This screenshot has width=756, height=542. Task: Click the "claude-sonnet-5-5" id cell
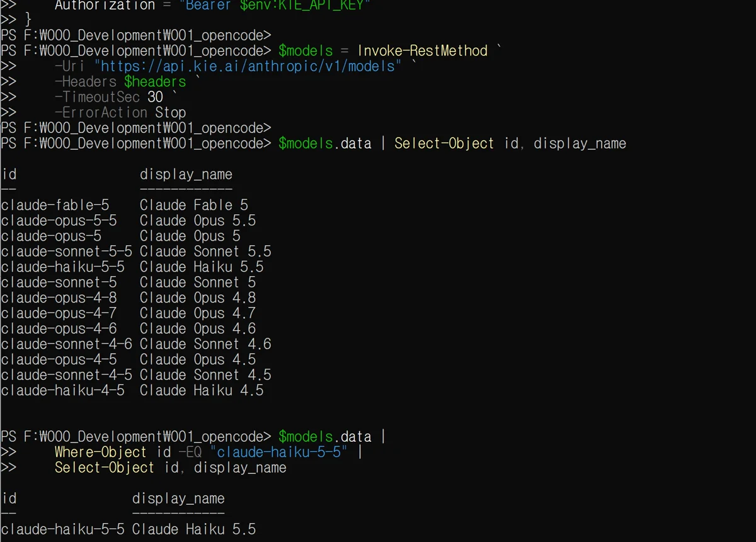click(67, 252)
